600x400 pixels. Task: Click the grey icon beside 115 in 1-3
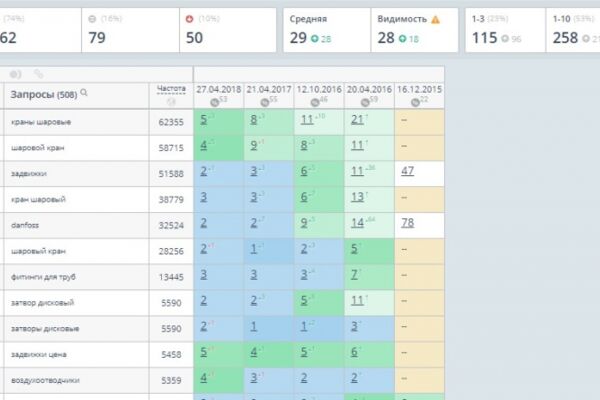click(505, 38)
